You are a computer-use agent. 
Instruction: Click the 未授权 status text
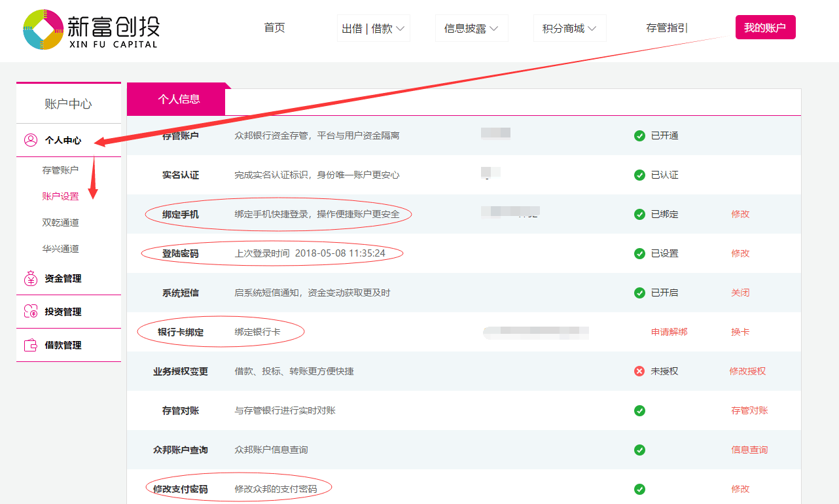coord(664,371)
